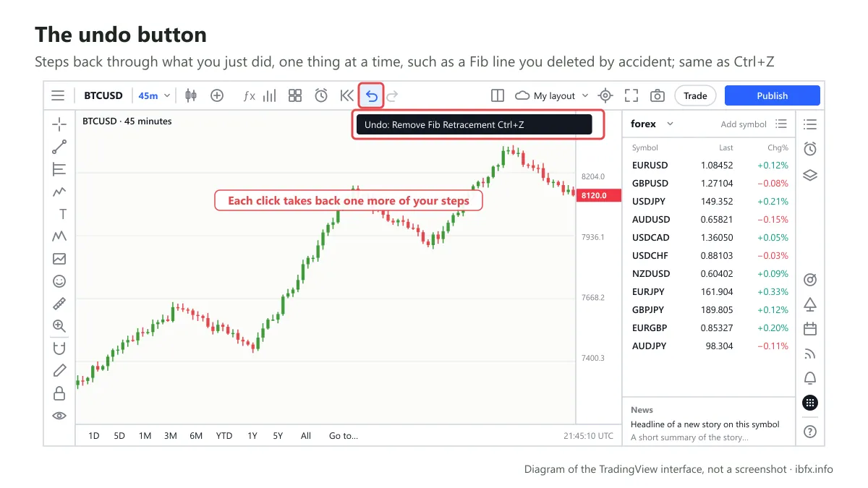Select EURGBP row in watchlist
The width and height of the screenshot is (868, 488).
pos(710,328)
